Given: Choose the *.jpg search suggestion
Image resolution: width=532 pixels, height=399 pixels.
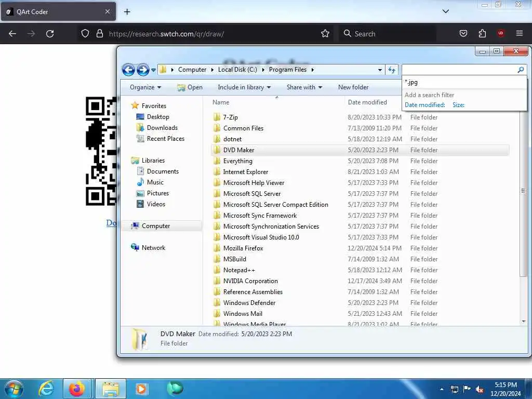Looking at the screenshot, I should coord(411,82).
